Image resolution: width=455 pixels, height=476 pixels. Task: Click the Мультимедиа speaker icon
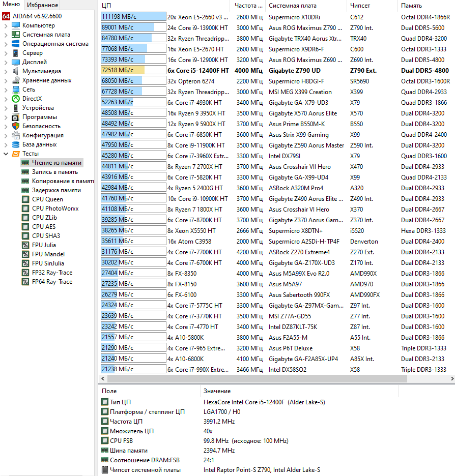(16, 71)
